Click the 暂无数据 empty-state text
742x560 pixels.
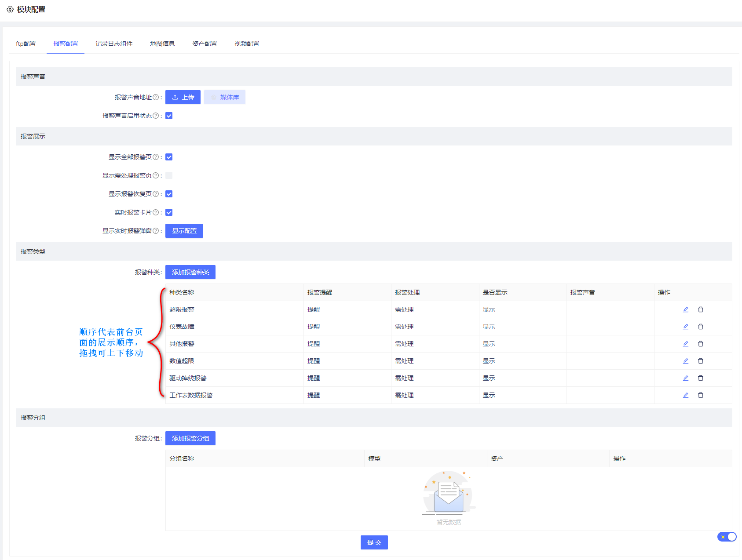[449, 522]
